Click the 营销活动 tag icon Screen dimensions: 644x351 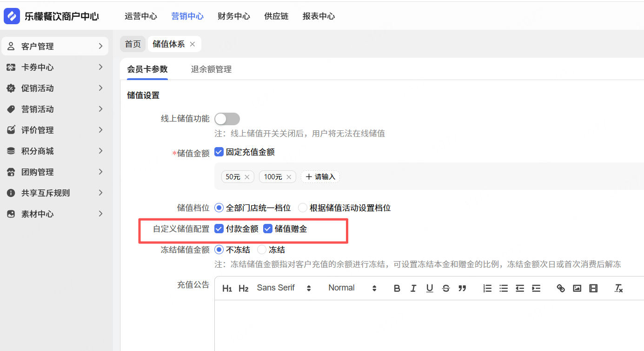pos(11,109)
